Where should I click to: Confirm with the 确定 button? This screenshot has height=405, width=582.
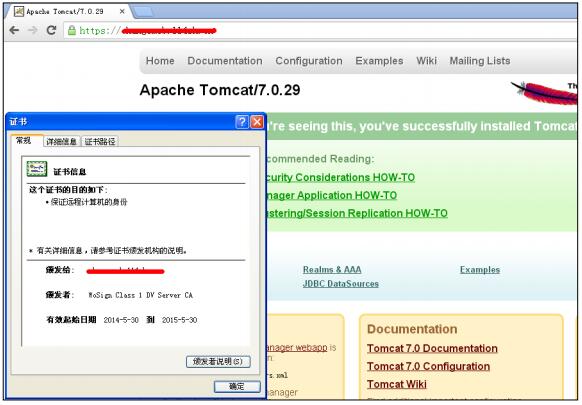[x=237, y=386]
